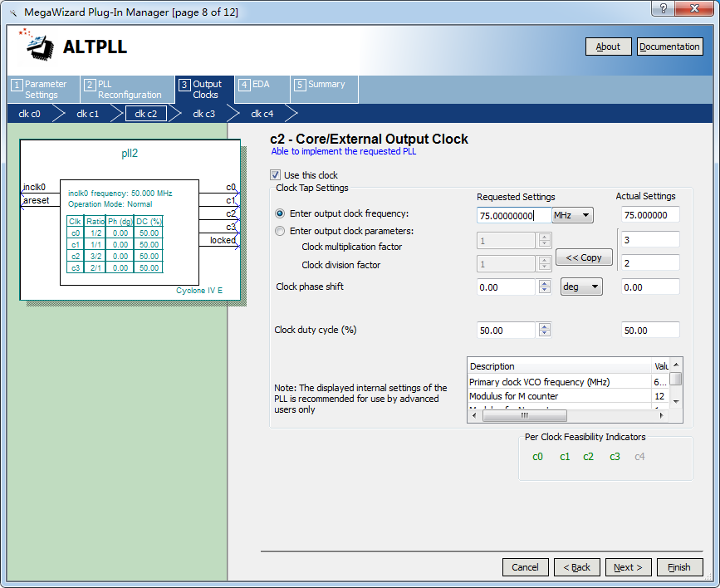The image size is (720, 588).
Task: Click the requested clock phase shift field
Action: click(x=506, y=287)
